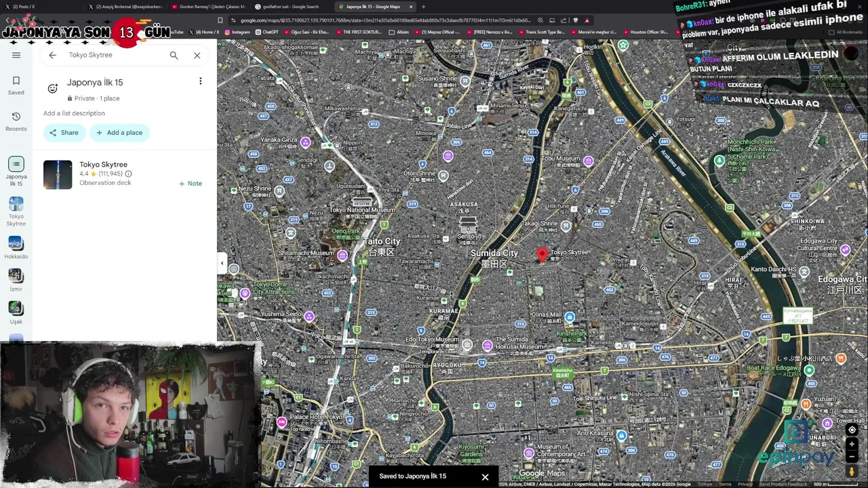Add a Note to Tokyo Skytree
Screen dimensions: 868x488
[191, 184]
